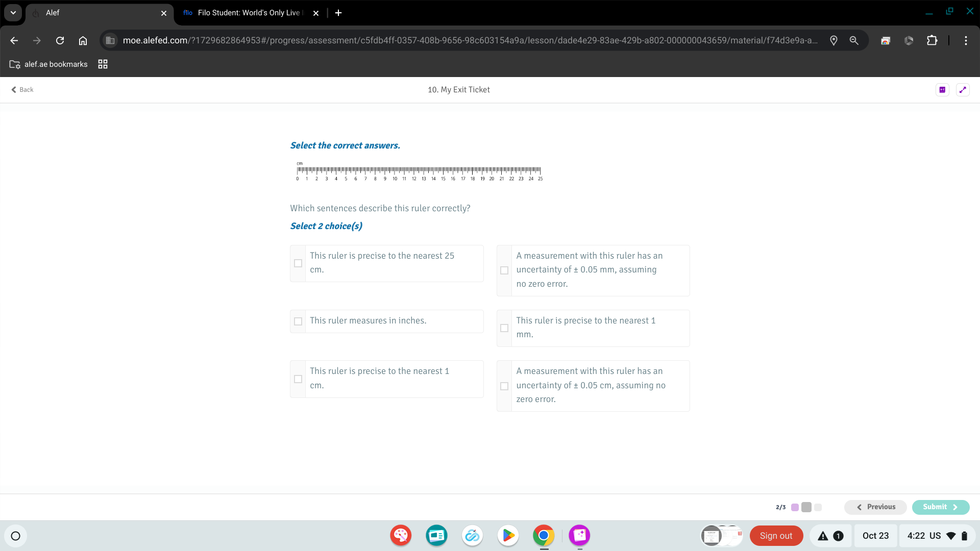The image size is (980, 551).
Task: Launch Play Store from the shelf
Action: [x=508, y=536]
